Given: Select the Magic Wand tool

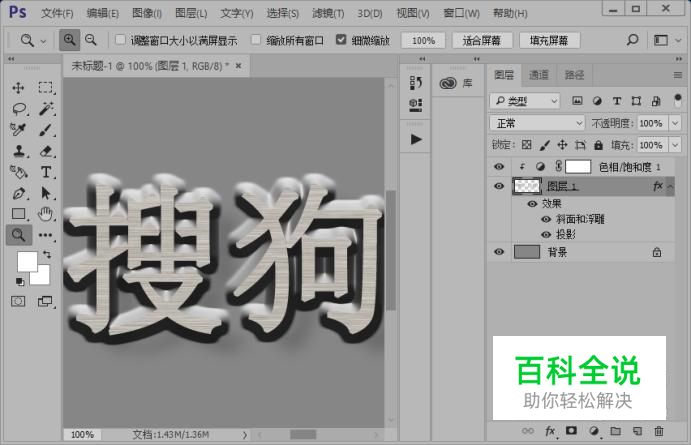Looking at the screenshot, I should (x=46, y=108).
